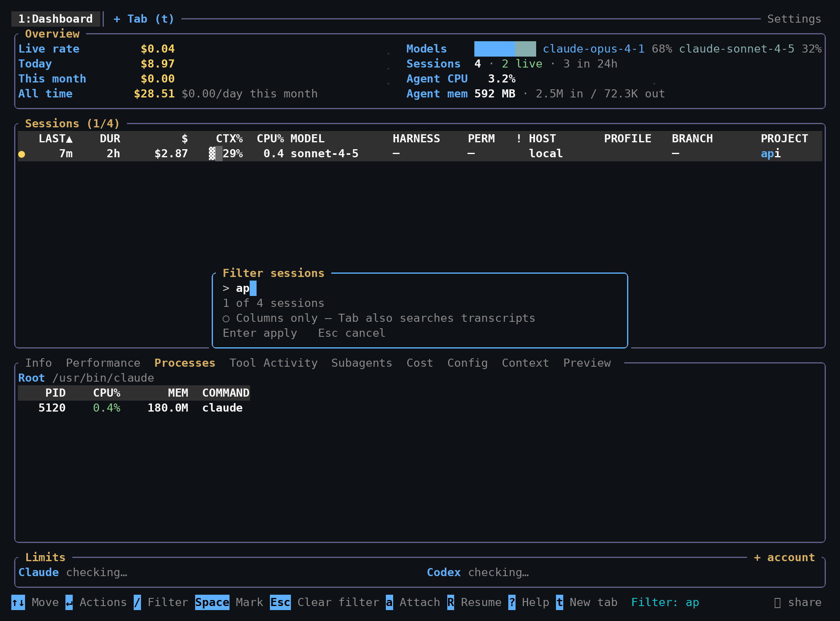Click the share icon in status bar

tap(777, 602)
